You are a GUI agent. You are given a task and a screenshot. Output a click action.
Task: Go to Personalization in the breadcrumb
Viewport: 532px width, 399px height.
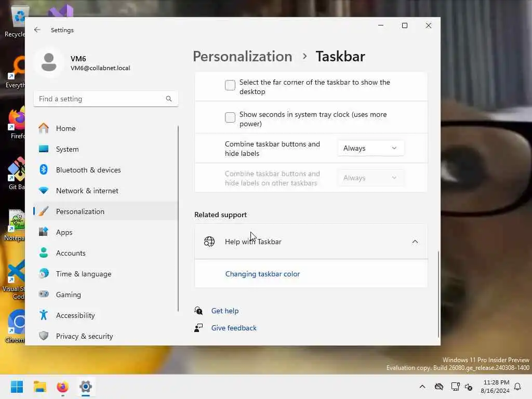tap(242, 56)
